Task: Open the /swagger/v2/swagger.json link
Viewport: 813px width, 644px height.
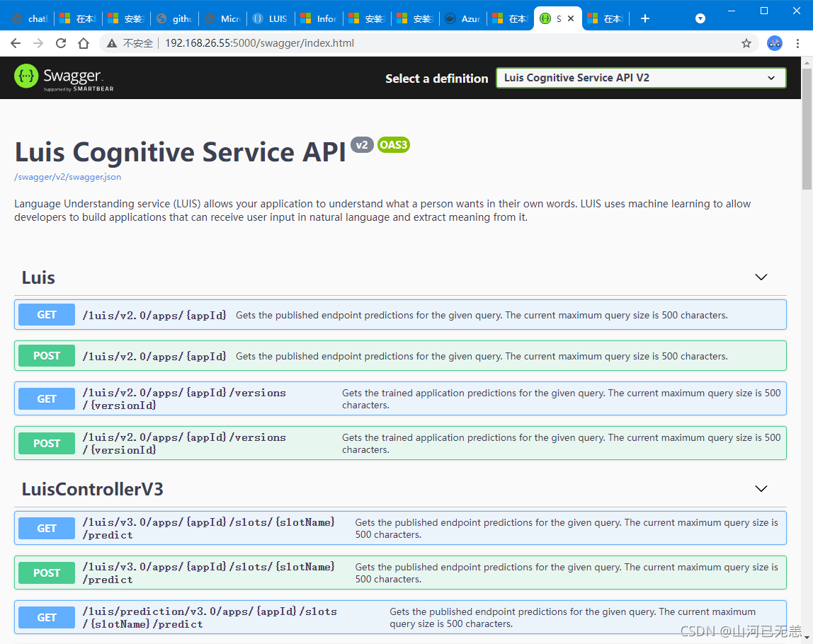Action: (67, 177)
